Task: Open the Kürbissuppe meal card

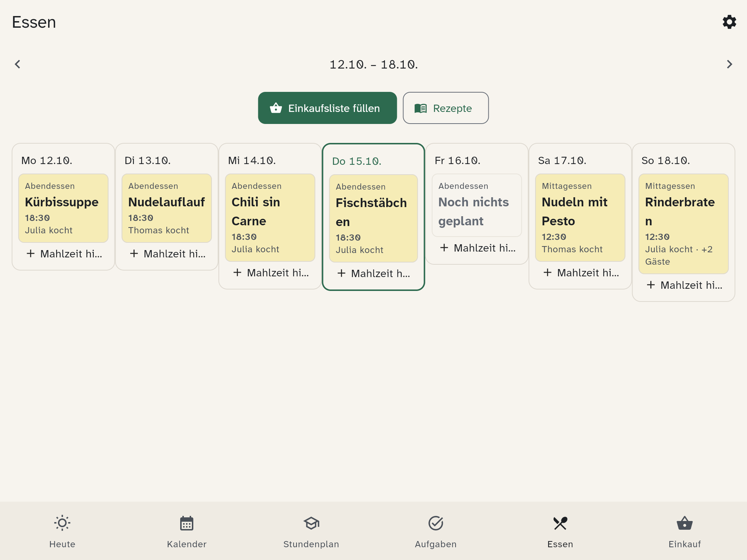Action: tap(63, 208)
